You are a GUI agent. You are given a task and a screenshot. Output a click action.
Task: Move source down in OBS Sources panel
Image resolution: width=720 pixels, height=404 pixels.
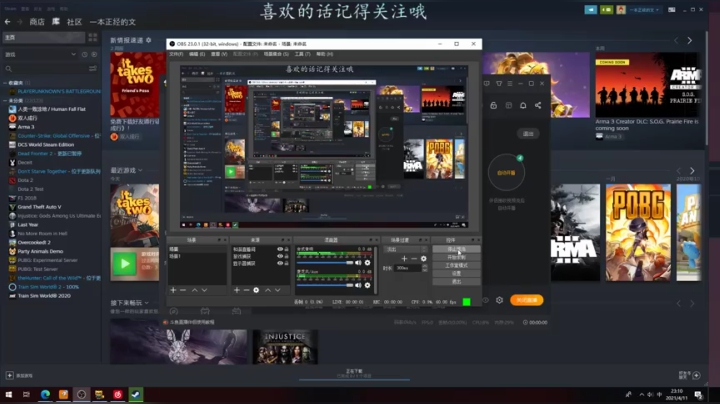[x=277, y=290]
